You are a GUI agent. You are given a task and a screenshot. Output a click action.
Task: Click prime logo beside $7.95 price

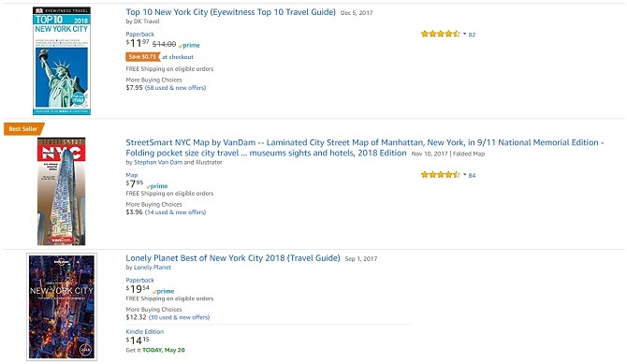click(157, 186)
